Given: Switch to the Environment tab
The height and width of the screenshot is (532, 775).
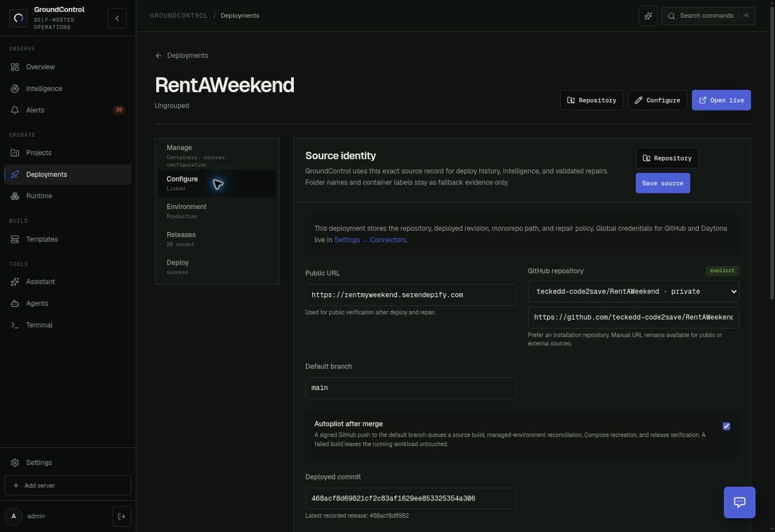Looking at the screenshot, I should pyautogui.click(x=217, y=211).
